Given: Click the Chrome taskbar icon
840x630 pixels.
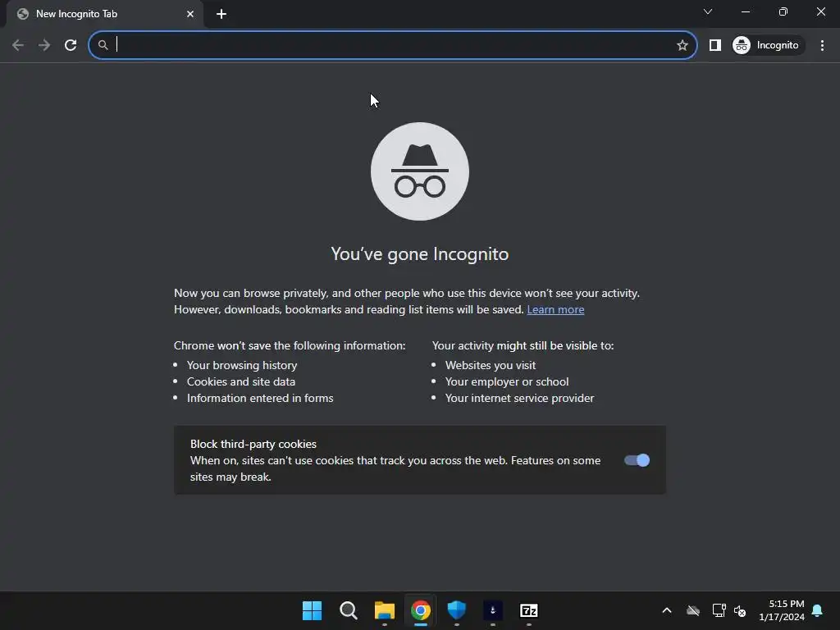Looking at the screenshot, I should (x=421, y=610).
